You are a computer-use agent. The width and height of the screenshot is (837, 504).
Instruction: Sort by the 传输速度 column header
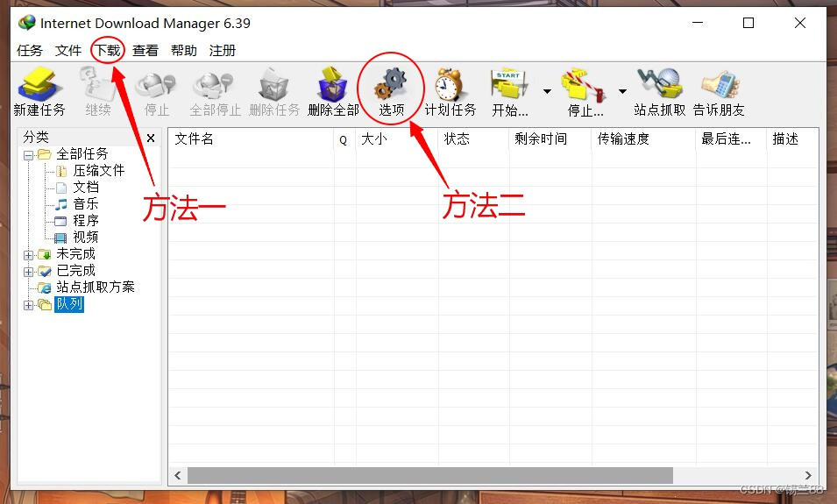tap(644, 139)
